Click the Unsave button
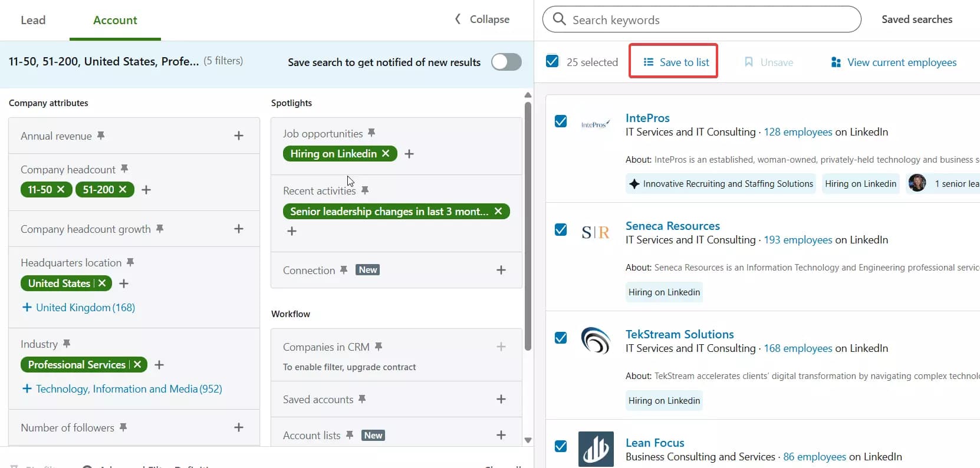 (769, 62)
